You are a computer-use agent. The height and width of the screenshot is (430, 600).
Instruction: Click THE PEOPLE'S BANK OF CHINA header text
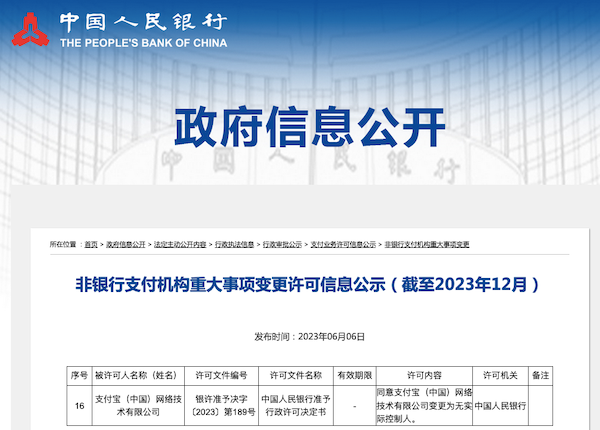coord(143,43)
